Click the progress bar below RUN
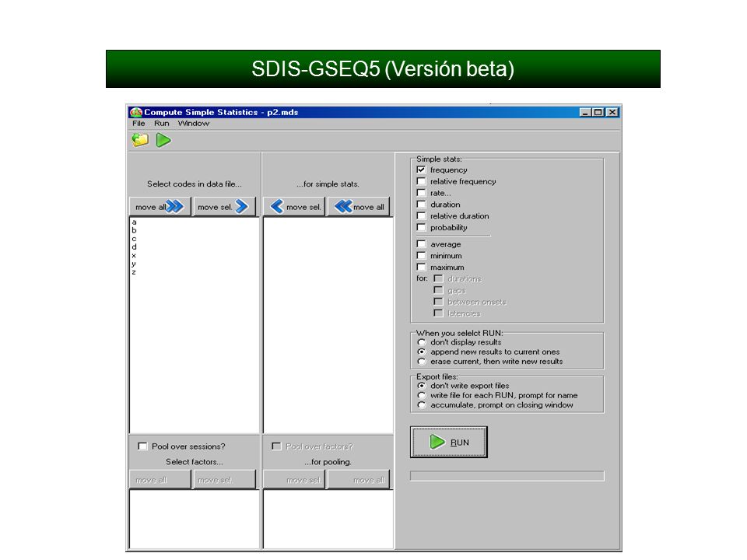The height and width of the screenshot is (560, 747). [x=507, y=476]
